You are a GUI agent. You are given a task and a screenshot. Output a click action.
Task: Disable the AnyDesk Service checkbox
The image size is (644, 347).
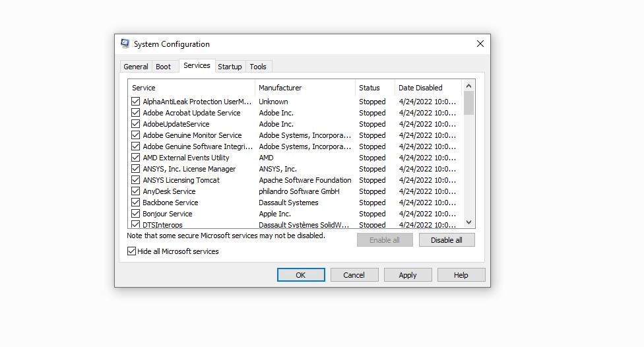point(135,191)
